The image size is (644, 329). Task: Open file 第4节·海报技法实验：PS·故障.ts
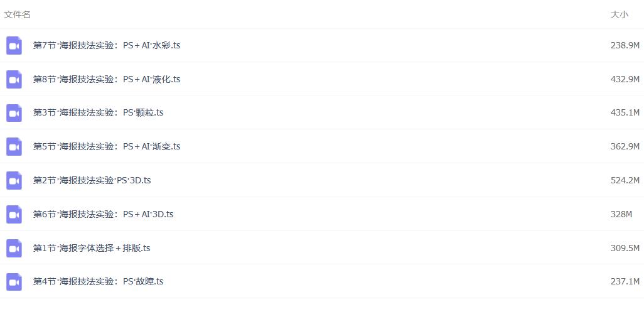point(98,282)
